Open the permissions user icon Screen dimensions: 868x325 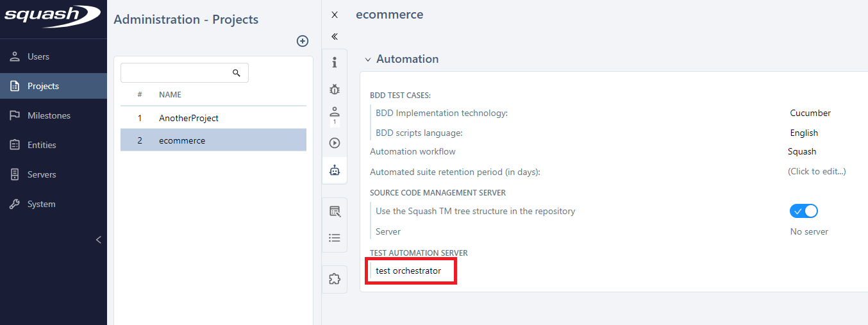334,112
